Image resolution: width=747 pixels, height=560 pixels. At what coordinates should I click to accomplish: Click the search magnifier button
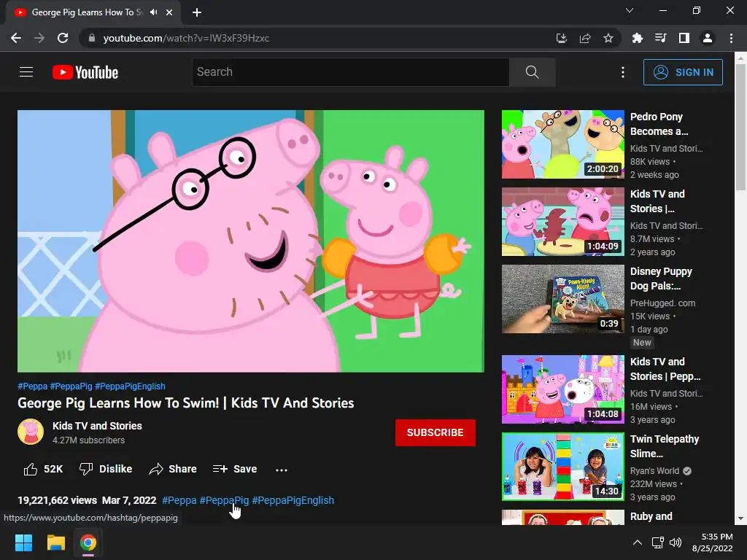click(x=532, y=72)
